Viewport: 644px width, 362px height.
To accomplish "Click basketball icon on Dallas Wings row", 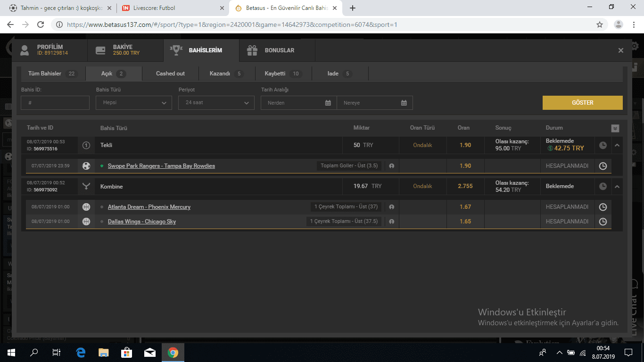I will 86,222.
